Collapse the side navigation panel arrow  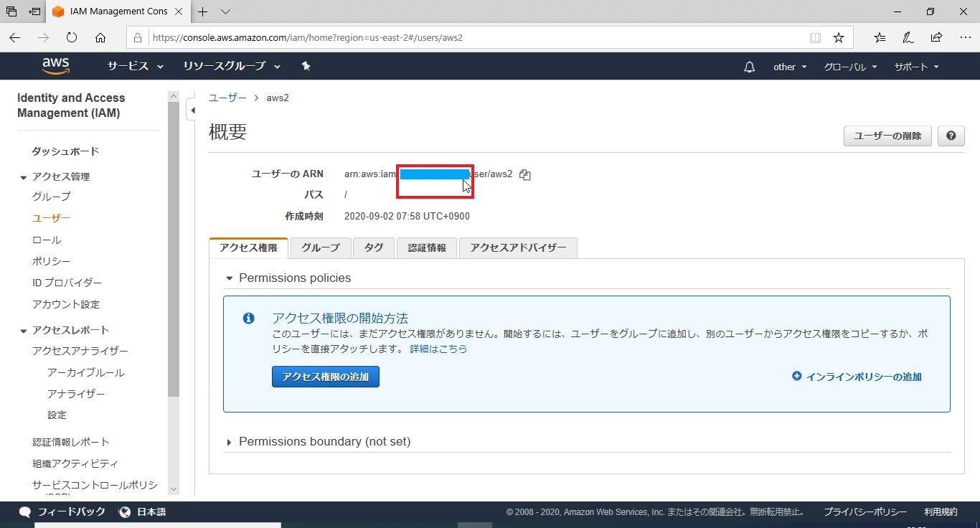(x=192, y=110)
